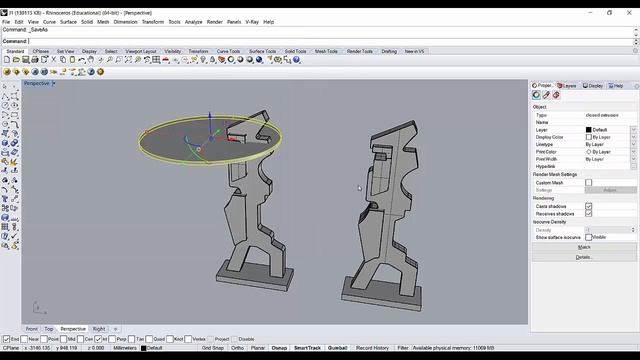This screenshot has width=640, height=360.
Task: Click the Paste clipboard icon
Action: tap(72, 60)
